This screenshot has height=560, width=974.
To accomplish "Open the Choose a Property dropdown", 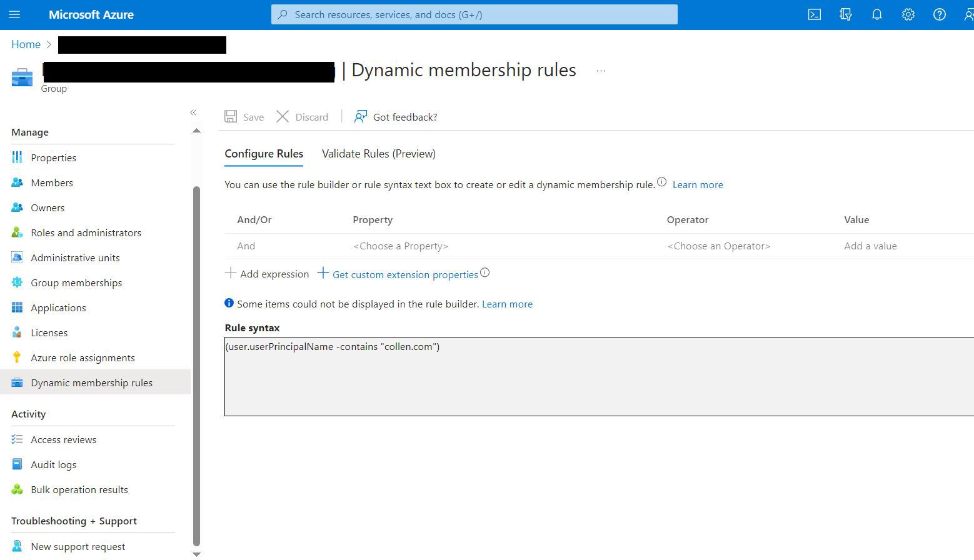I will [401, 246].
